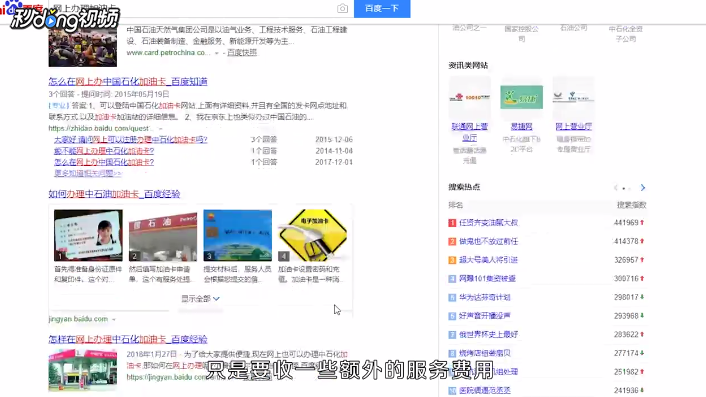Expand dropdown arrow after jingyan.baidu.com
This screenshot has height=397, width=706.
point(114,320)
